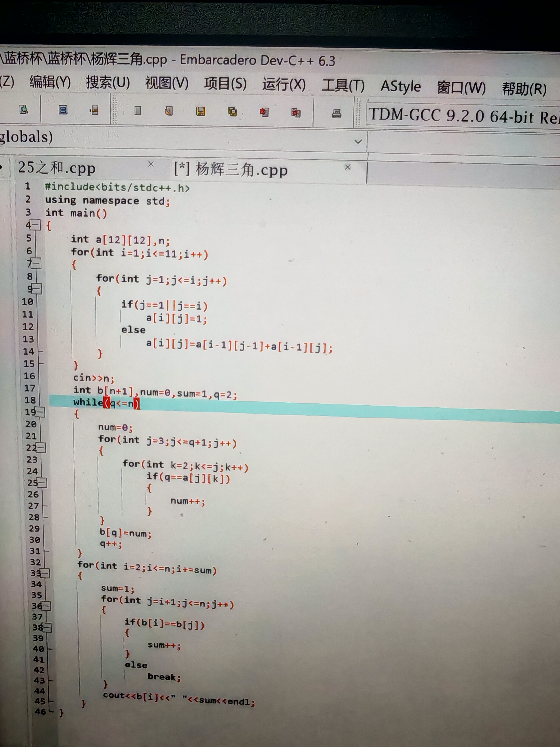Collapse the for loop fold at line 33
560x747 pixels.
(45, 573)
